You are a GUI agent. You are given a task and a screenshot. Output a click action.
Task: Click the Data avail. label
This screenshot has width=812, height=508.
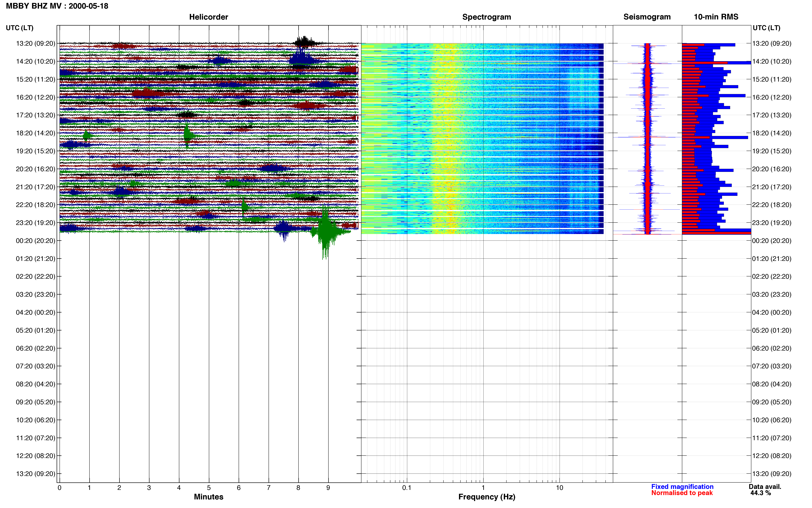(765, 486)
